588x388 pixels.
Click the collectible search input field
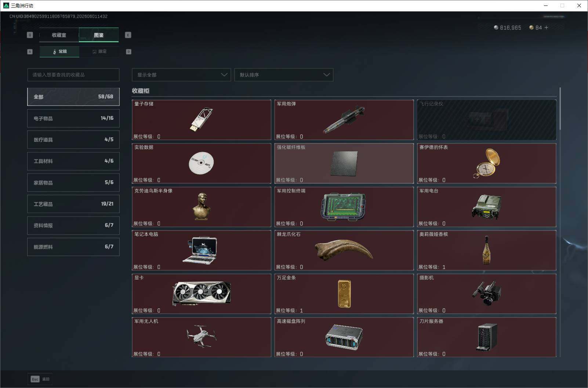[x=73, y=75]
